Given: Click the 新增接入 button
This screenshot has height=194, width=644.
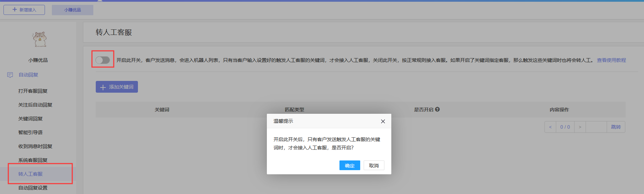Looking at the screenshot, I should tap(24, 10).
